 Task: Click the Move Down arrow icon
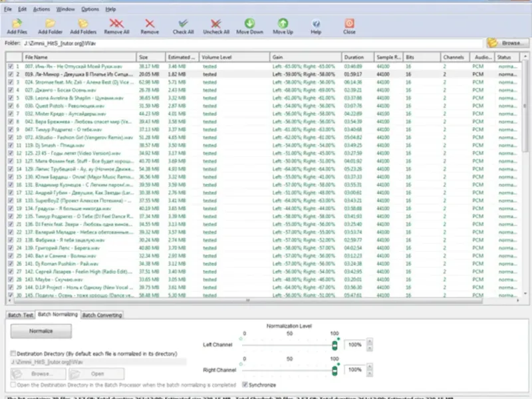[x=250, y=23]
